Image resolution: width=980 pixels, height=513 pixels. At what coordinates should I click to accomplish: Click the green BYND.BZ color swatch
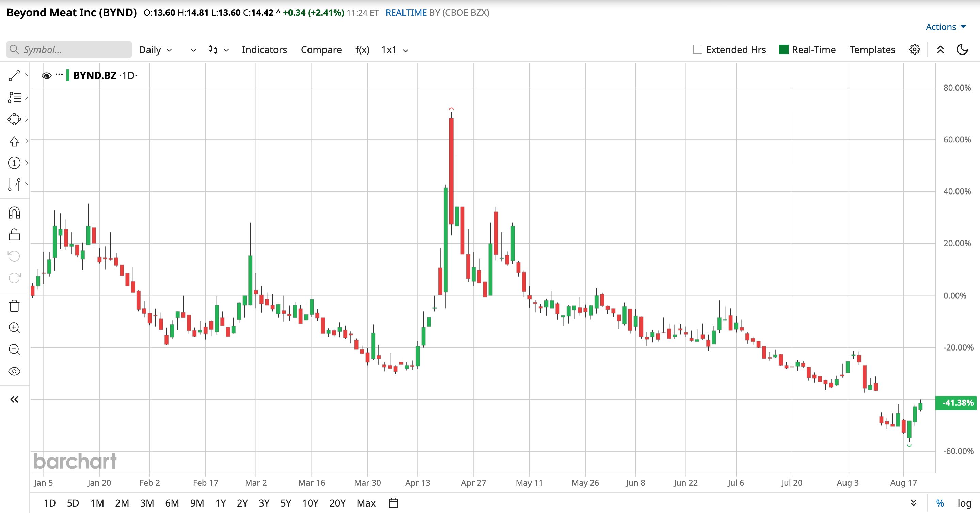pos(68,75)
